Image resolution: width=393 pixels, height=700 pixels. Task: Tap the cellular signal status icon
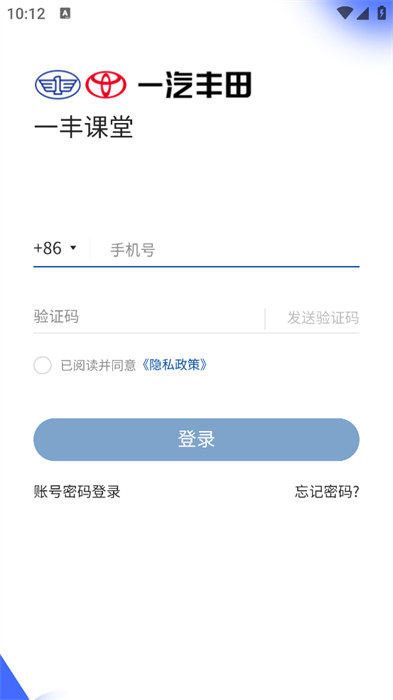point(363,13)
